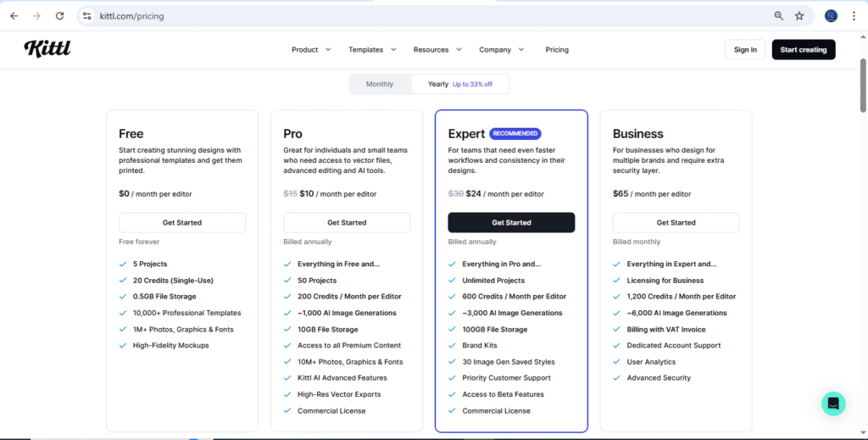Reload the page with refresh icon
The height and width of the screenshot is (440, 868).
click(60, 16)
